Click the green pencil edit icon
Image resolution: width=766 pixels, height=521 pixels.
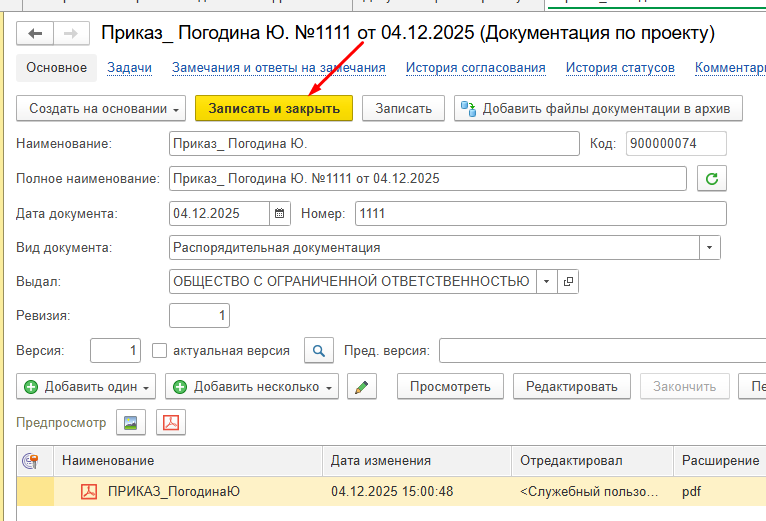point(361,387)
